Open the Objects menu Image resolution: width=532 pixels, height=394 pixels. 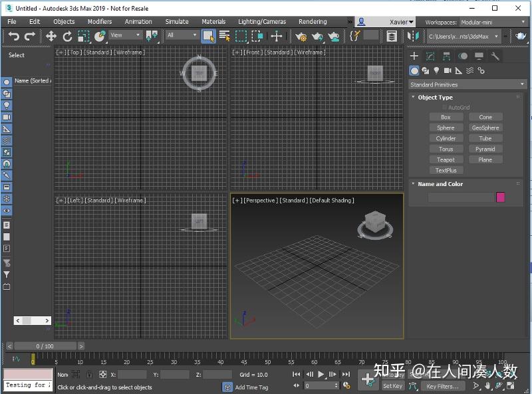pos(64,22)
